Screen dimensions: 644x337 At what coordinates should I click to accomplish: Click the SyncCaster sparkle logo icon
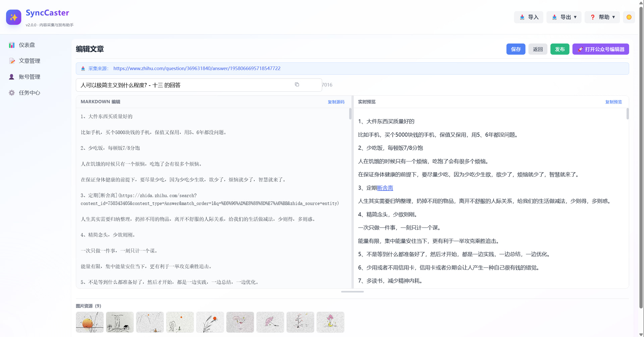(13, 17)
